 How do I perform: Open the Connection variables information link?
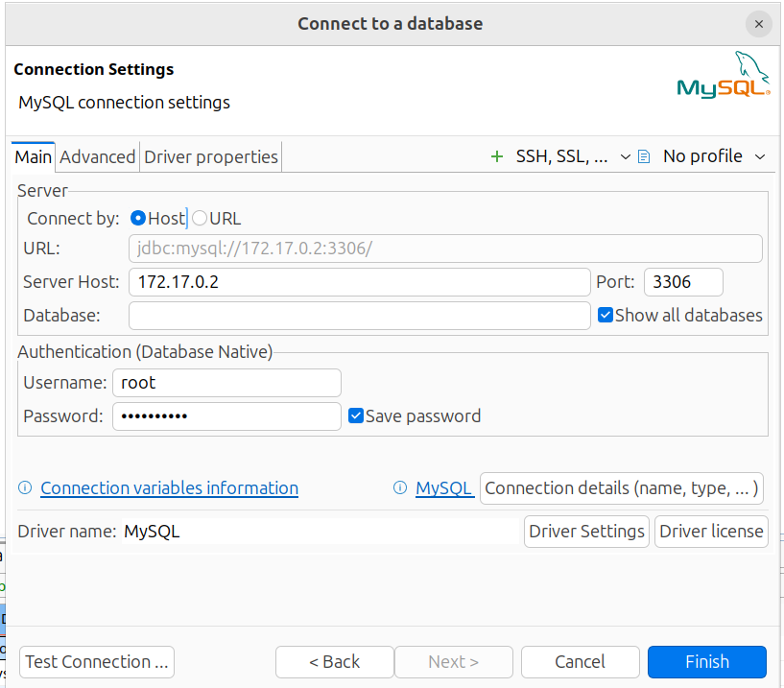point(169,488)
